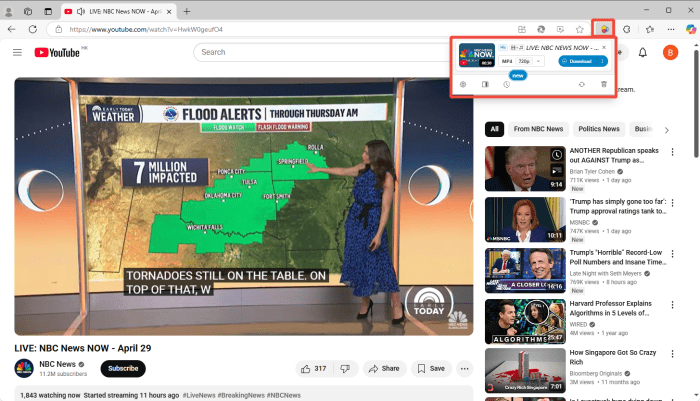This screenshot has height=401, width=700.
Task: Select the 'Politics News' filter chip
Action: point(598,129)
